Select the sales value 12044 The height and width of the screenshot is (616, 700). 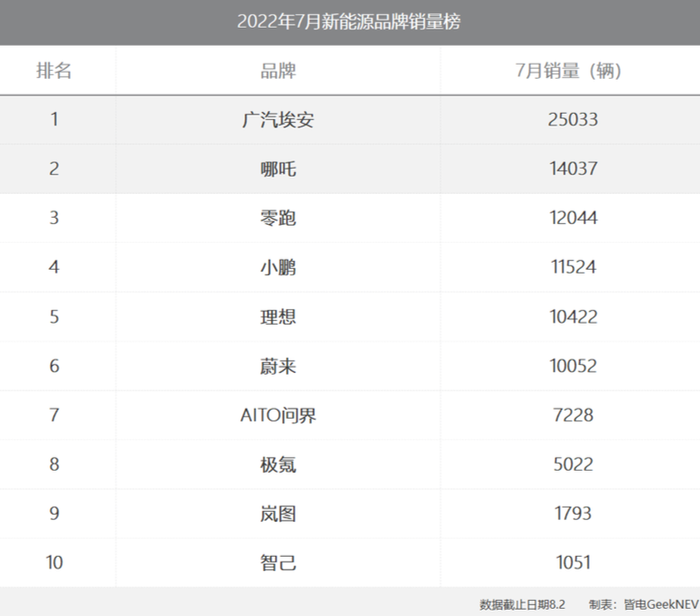click(x=574, y=218)
